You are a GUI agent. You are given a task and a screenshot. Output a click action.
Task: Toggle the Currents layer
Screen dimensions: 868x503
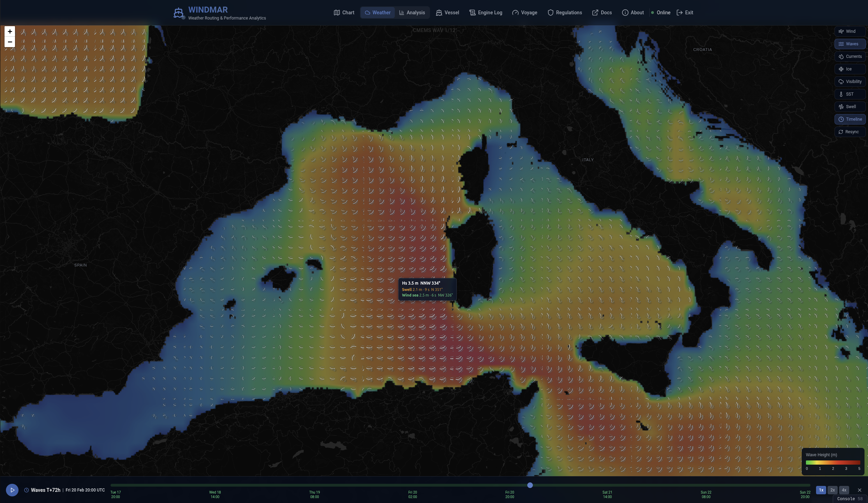850,57
